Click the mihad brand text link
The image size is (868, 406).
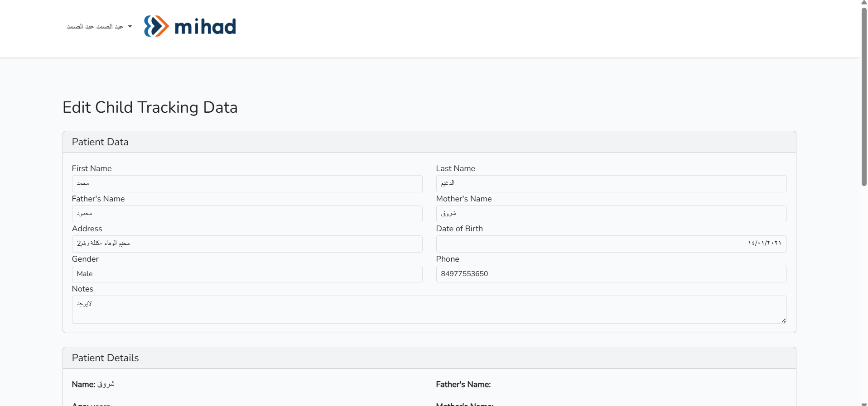(x=205, y=27)
